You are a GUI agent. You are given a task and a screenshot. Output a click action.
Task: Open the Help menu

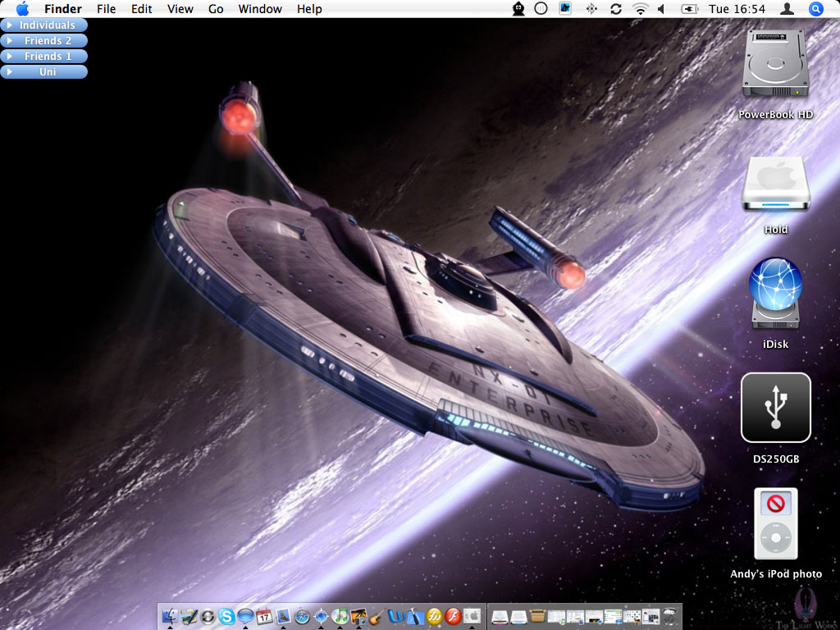click(x=309, y=8)
